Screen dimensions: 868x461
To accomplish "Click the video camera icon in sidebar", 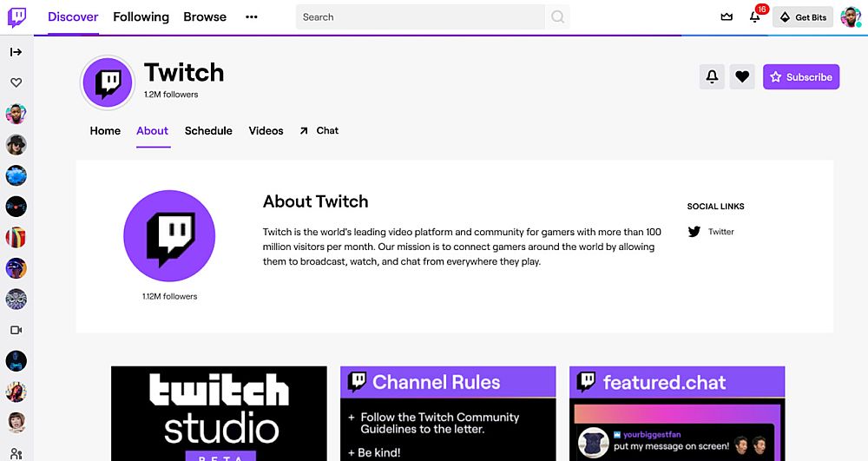I will 16,330.
